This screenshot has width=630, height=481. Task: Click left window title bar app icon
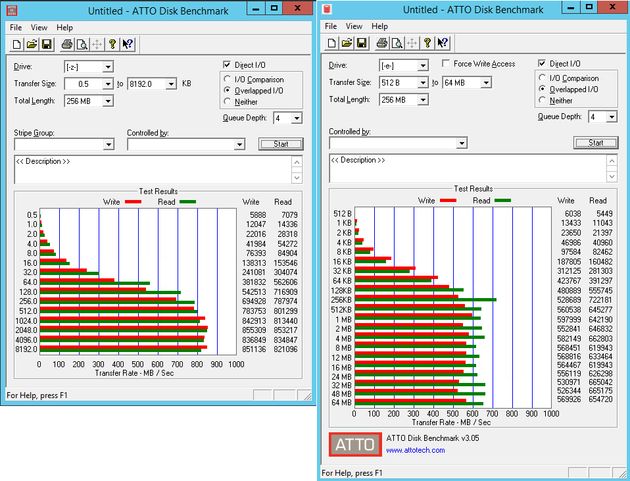coord(12,10)
